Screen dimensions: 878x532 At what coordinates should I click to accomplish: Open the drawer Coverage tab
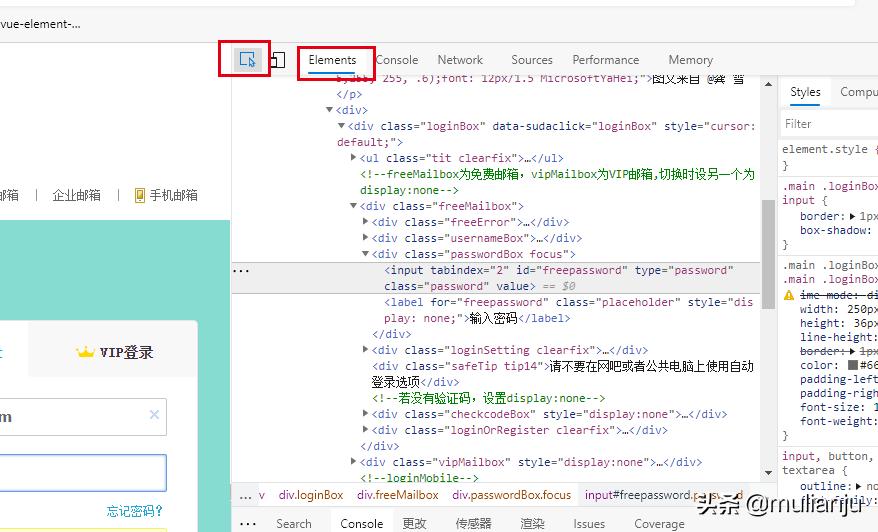659,524
